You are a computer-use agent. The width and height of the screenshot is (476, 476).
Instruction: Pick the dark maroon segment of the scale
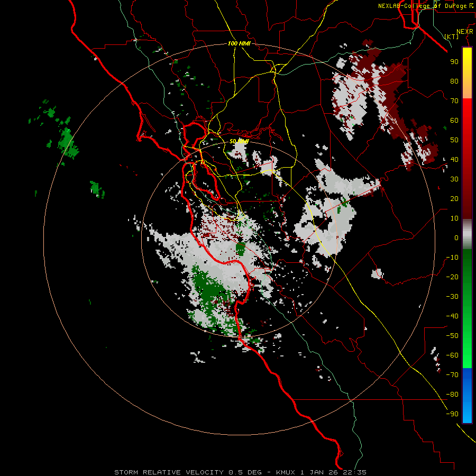(467, 194)
